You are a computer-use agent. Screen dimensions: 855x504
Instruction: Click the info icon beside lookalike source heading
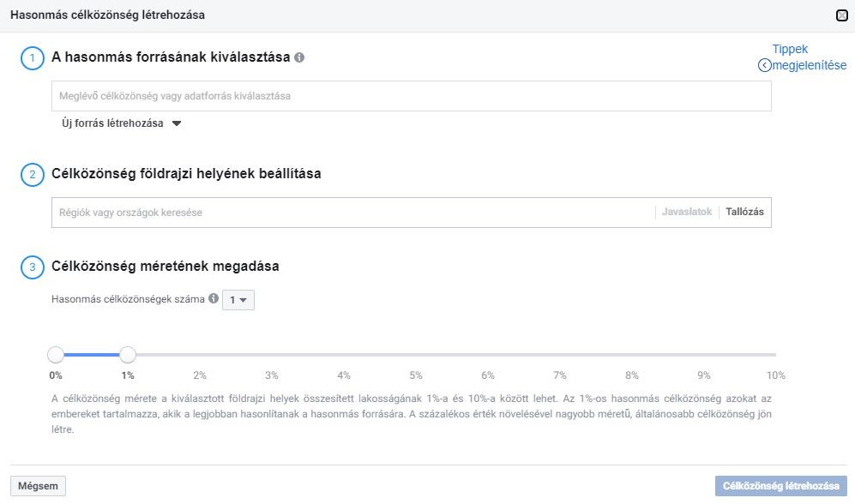(x=299, y=57)
